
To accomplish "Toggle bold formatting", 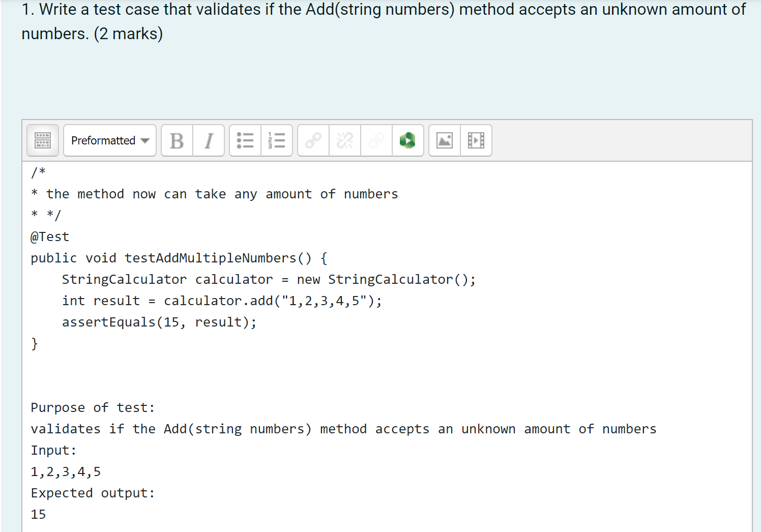I will [x=177, y=140].
